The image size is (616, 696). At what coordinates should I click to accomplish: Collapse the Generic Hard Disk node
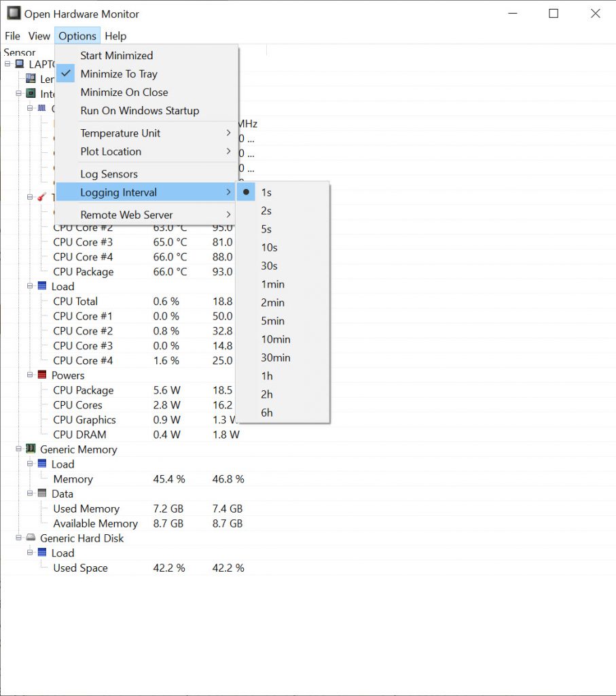(x=18, y=538)
